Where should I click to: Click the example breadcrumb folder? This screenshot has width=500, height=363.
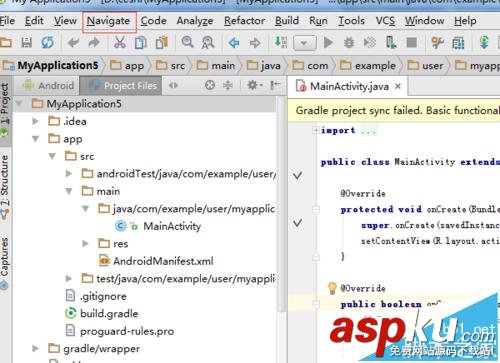(x=368, y=65)
